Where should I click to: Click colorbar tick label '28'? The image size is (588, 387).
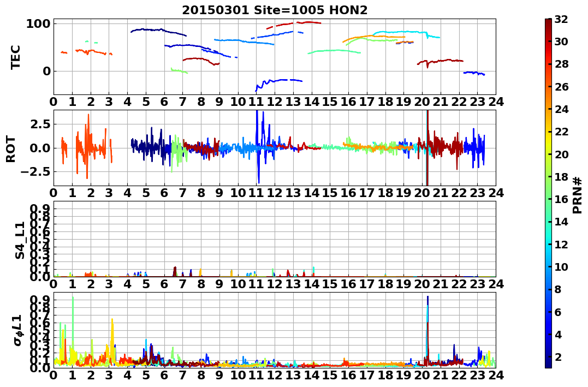(x=561, y=64)
